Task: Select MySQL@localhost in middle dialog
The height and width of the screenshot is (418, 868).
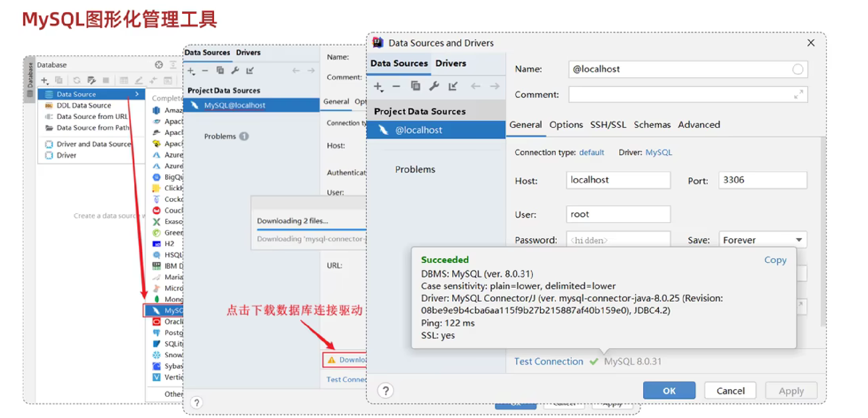Action: coord(251,105)
